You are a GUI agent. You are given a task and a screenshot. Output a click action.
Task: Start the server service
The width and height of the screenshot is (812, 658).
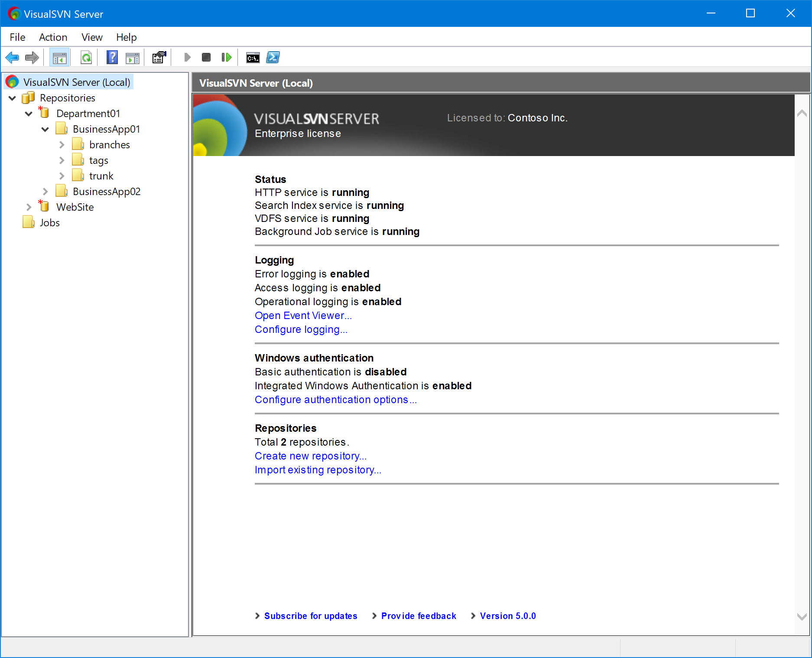[x=187, y=57]
